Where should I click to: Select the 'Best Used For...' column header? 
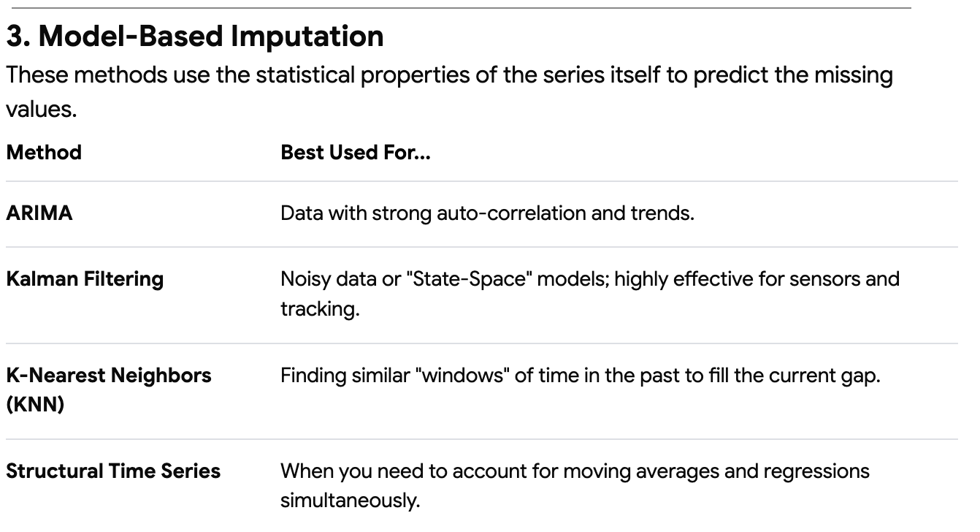pos(356,153)
